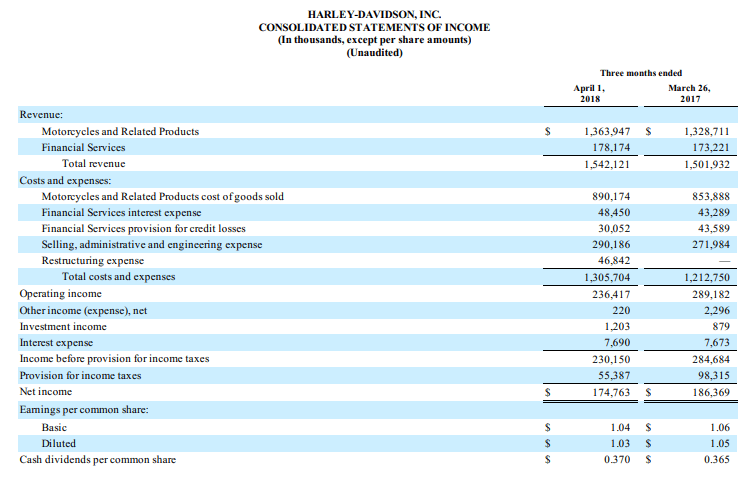
Task: Click "Cash dividends per common share" label
Action: 98,460
